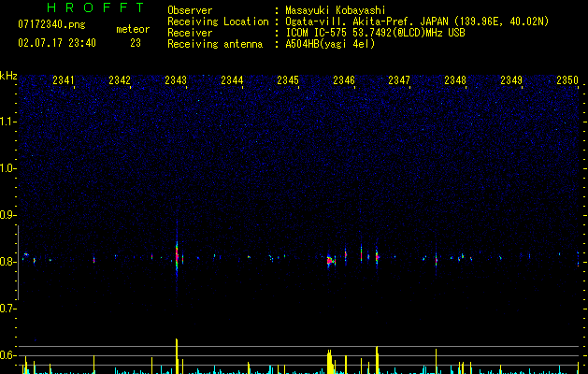Click the meteor count value 23
The width and height of the screenshot is (588, 374).
click(x=136, y=43)
